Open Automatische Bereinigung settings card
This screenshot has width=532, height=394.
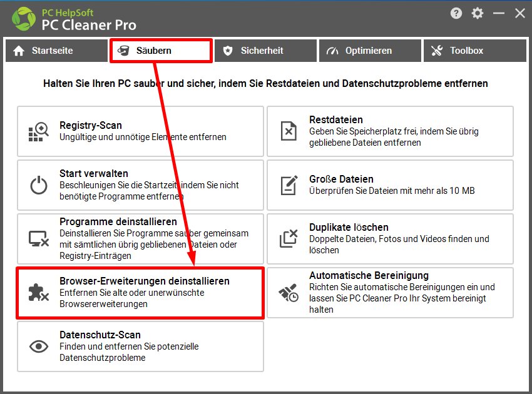click(390, 293)
